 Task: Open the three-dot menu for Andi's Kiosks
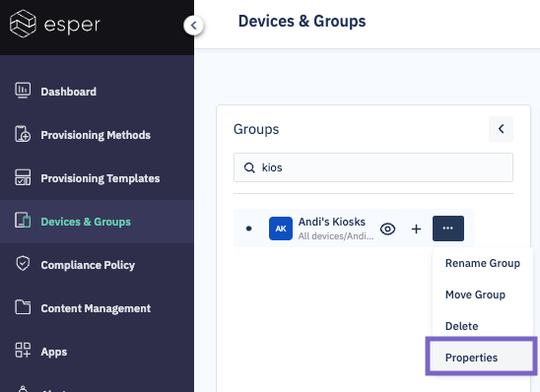coord(448,229)
